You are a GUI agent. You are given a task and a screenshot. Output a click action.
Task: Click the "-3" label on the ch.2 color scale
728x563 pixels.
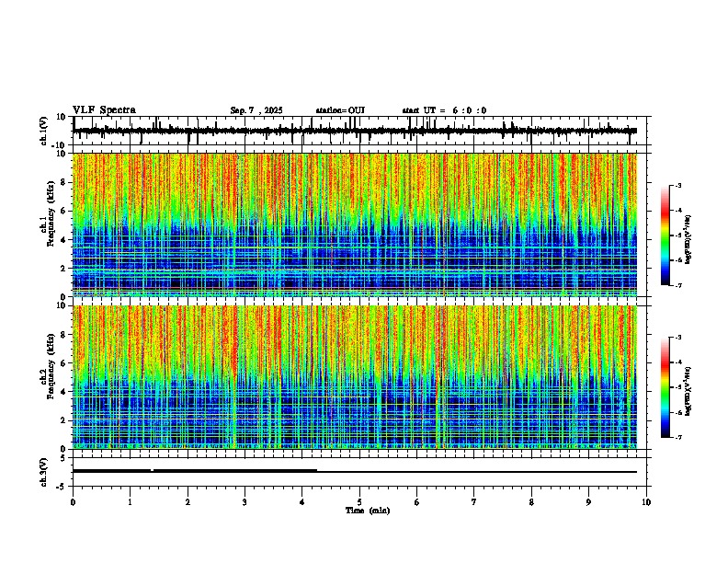[x=677, y=338]
